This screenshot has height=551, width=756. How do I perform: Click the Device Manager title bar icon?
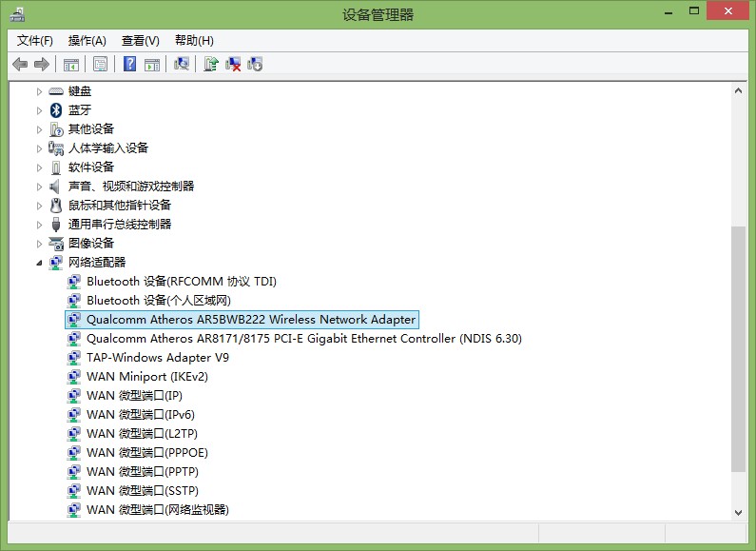(17, 14)
